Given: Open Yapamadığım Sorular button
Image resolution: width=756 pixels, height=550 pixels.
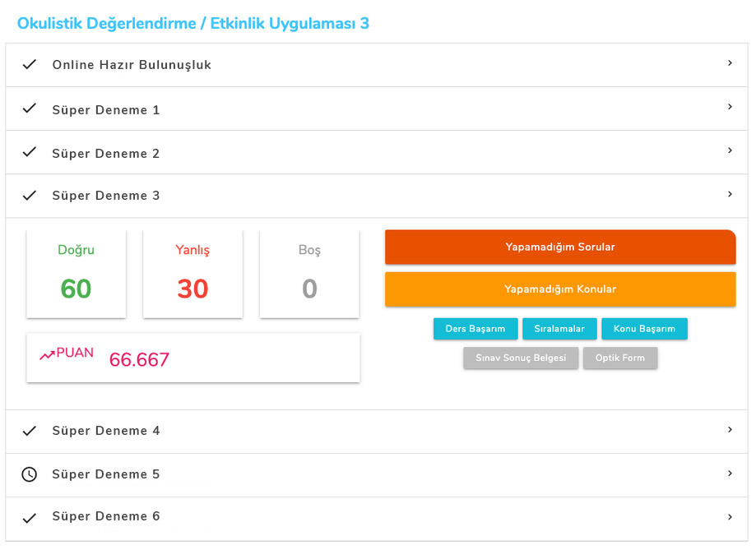Looking at the screenshot, I should coord(560,247).
